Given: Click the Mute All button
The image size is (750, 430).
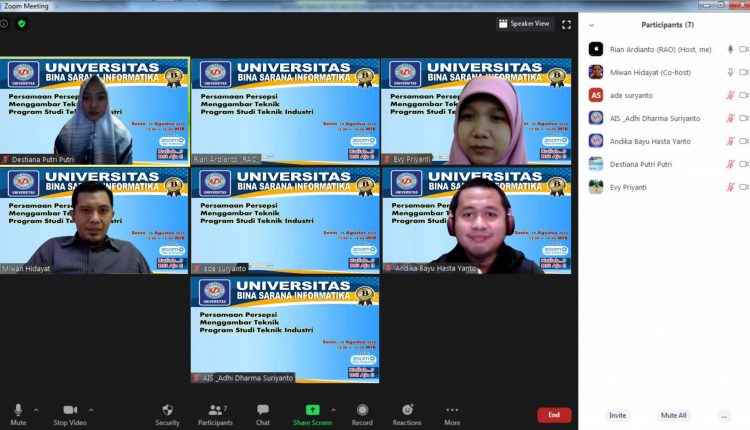Looking at the screenshot, I should (x=673, y=415).
